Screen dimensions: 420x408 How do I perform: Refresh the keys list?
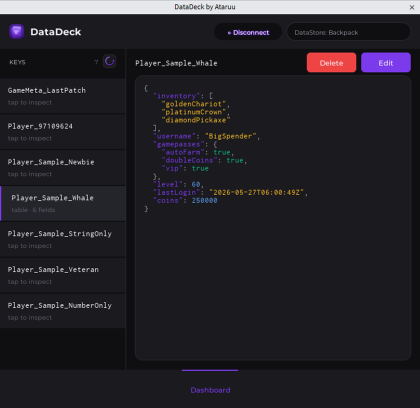pos(109,61)
